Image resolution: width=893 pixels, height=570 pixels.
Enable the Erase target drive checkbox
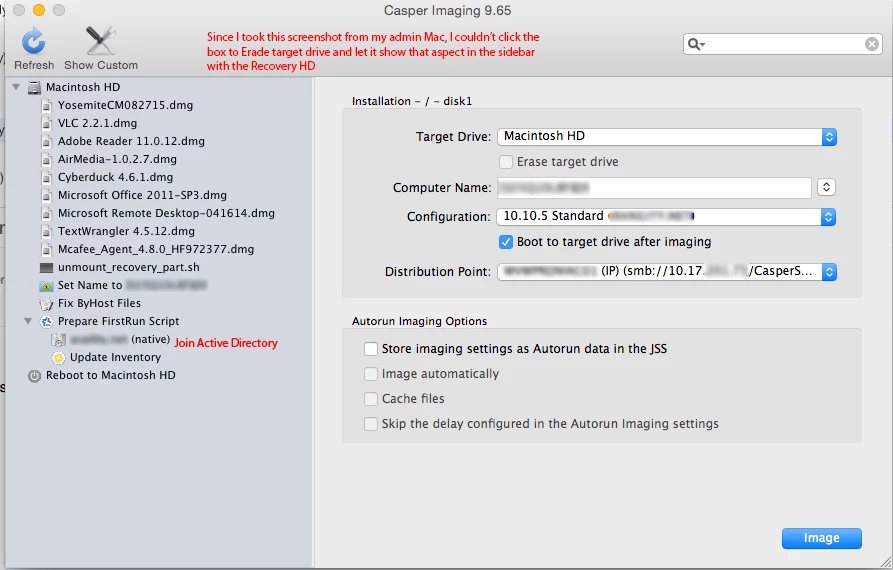(506, 162)
